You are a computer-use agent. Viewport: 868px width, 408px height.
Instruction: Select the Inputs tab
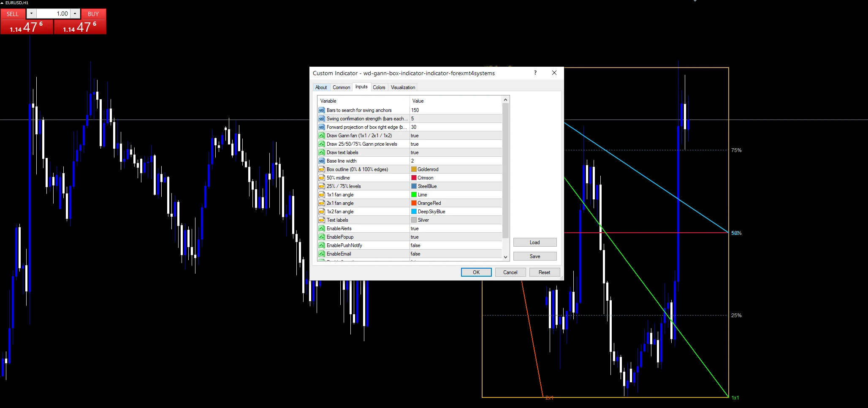361,87
